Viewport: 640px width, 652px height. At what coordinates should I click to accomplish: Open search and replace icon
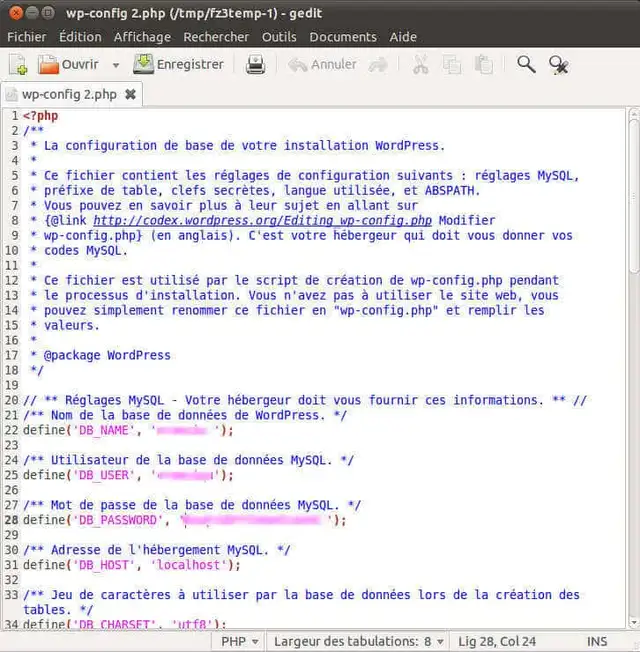(x=558, y=65)
